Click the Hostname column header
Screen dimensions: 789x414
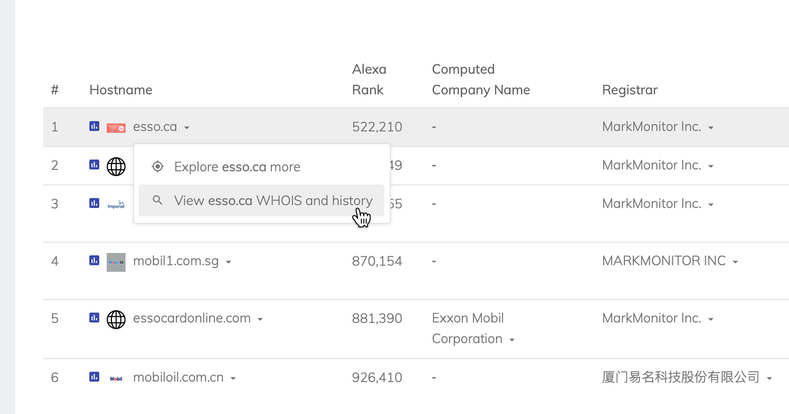coord(121,90)
